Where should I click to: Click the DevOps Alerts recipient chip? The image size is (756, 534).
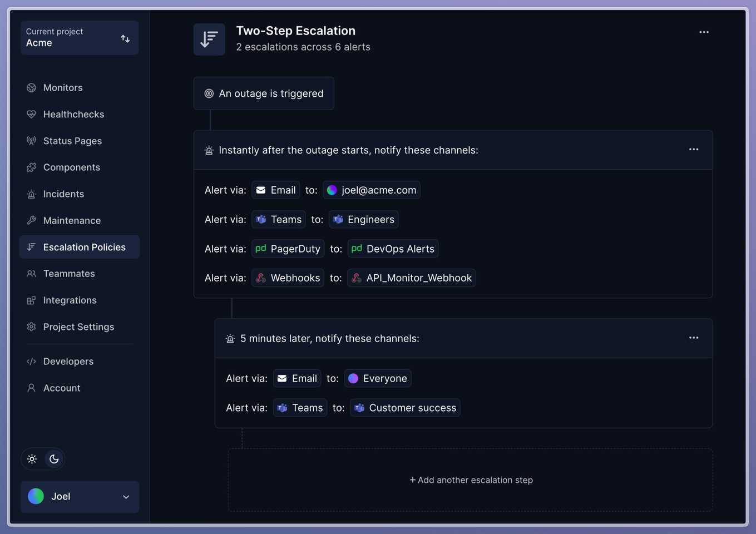point(393,249)
